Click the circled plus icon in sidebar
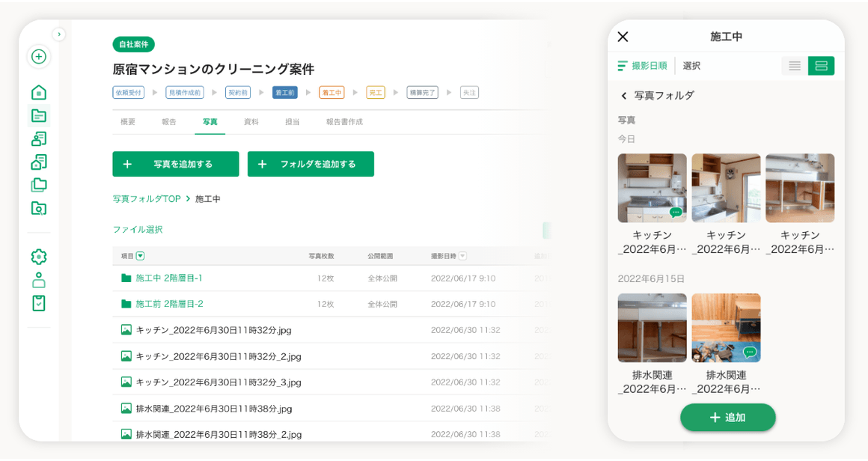This screenshot has width=868, height=461. 39,57
